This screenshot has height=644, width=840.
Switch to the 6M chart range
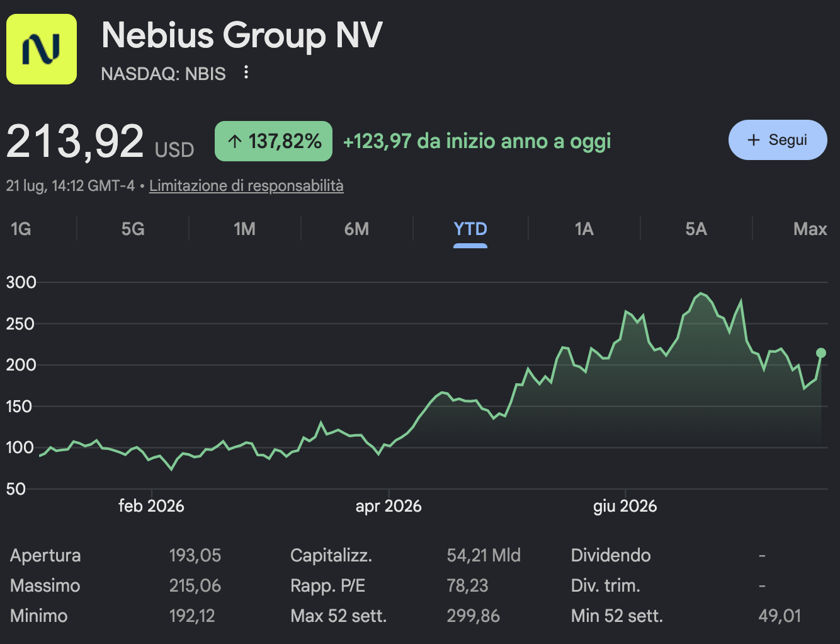[x=356, y=229]
